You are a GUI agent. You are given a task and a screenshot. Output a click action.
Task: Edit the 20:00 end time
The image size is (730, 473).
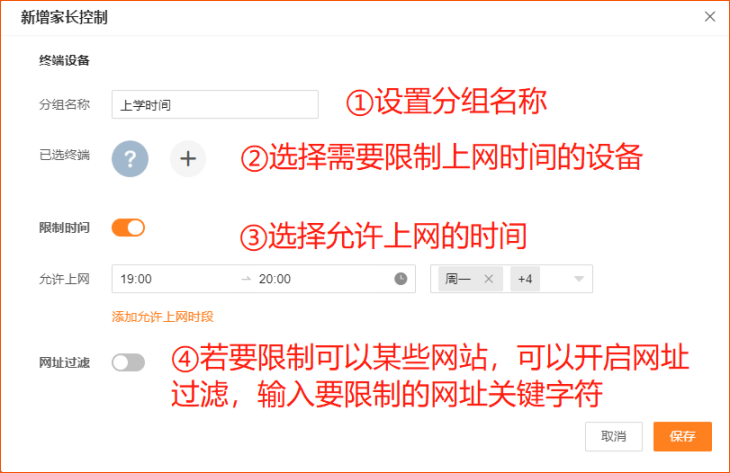pyautogui.click(x=275, y=279)
